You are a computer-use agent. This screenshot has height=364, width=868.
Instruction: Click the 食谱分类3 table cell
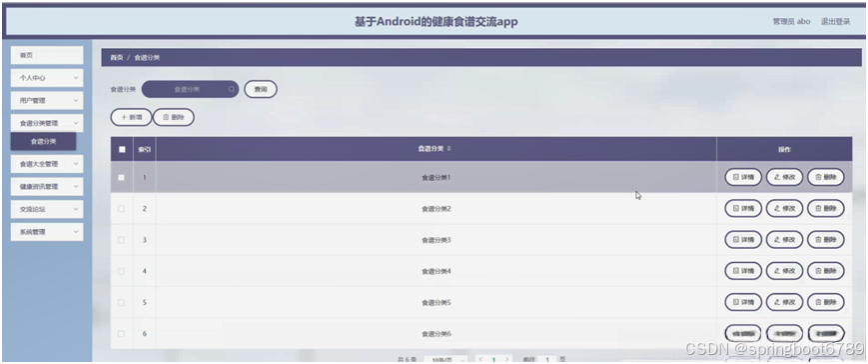coord(436,240)
